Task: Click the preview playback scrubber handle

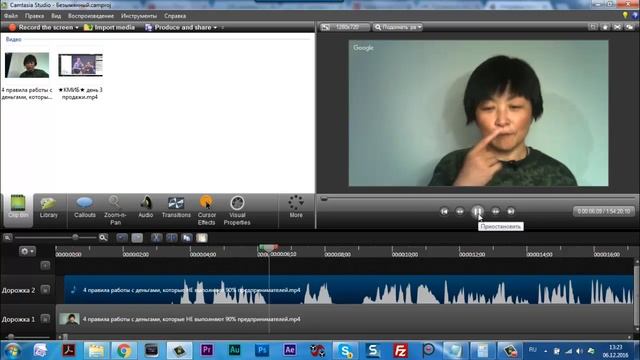Action: [x=324, y=199]
